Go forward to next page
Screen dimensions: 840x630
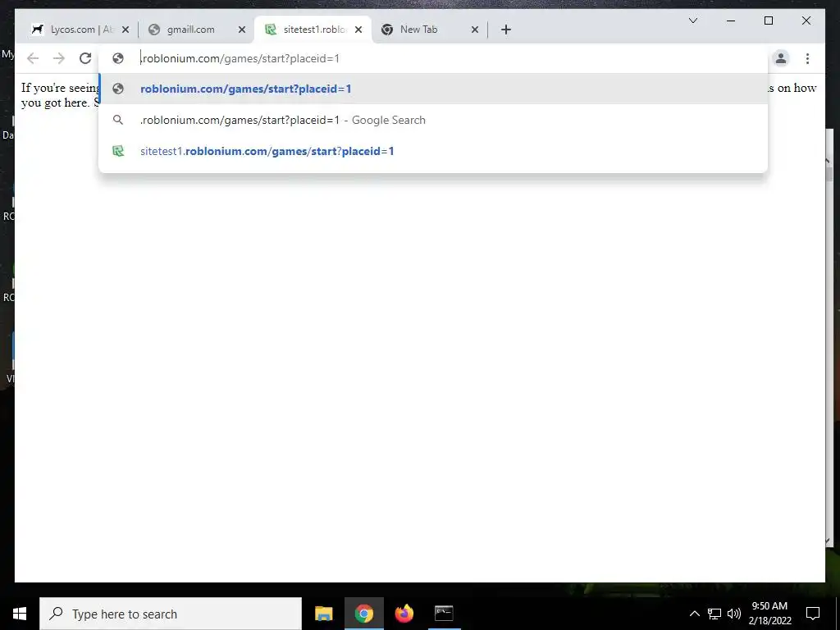pyautogui.click(x=59, y=58)
